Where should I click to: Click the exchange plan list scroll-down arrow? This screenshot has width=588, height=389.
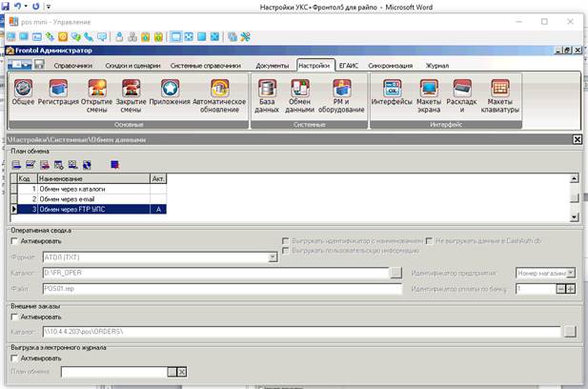point(574,217)
